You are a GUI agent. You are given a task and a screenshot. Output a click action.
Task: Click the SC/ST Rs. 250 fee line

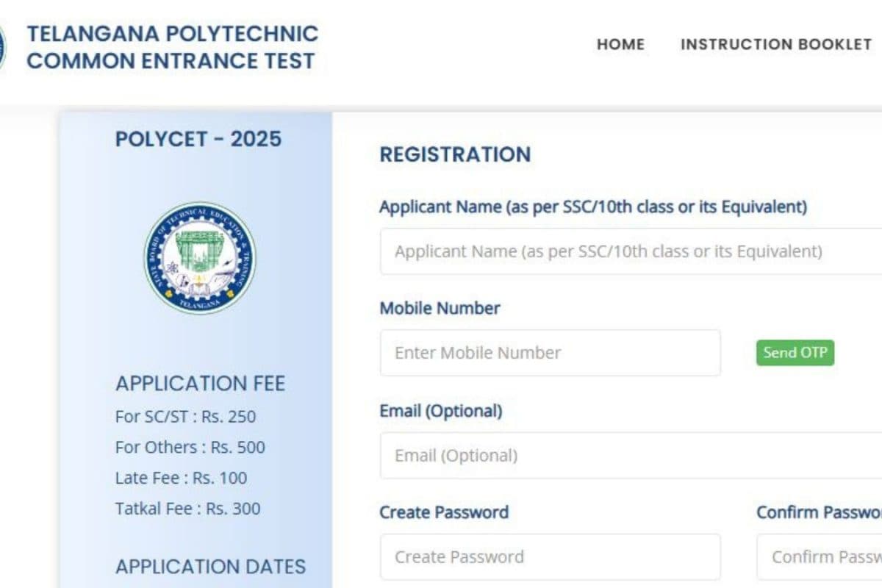pos(185,417)
